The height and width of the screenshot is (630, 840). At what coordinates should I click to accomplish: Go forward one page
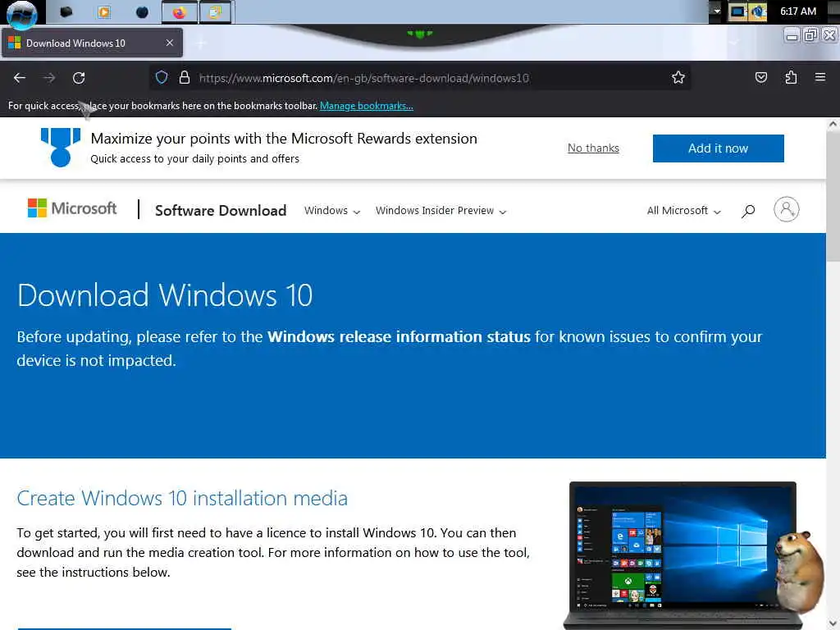point(49,78)
